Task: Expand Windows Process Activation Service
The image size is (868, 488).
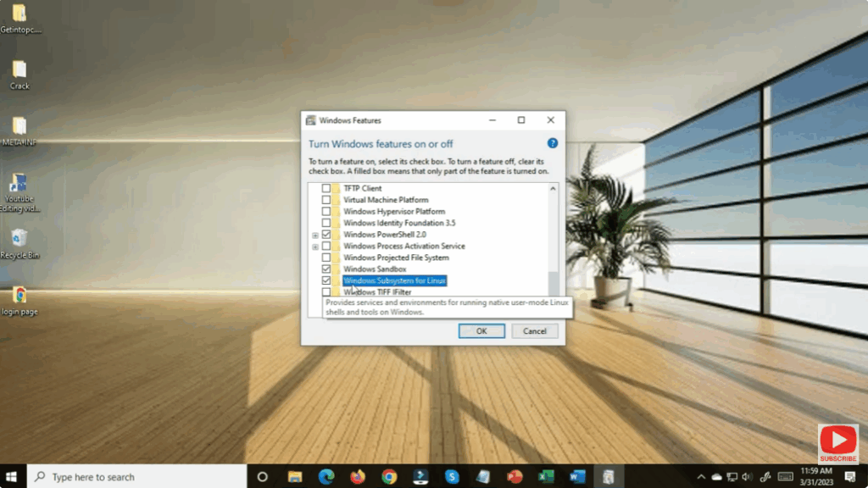Action: tap(315, 246)
